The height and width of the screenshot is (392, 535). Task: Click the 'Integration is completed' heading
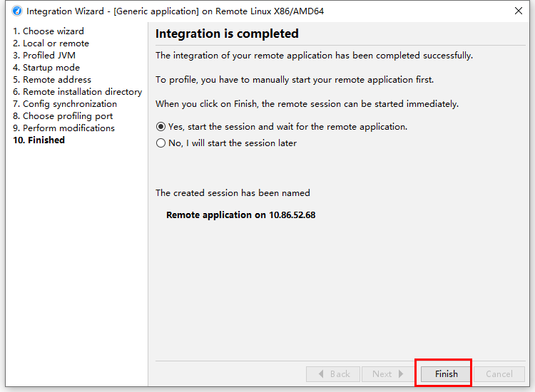227,33
